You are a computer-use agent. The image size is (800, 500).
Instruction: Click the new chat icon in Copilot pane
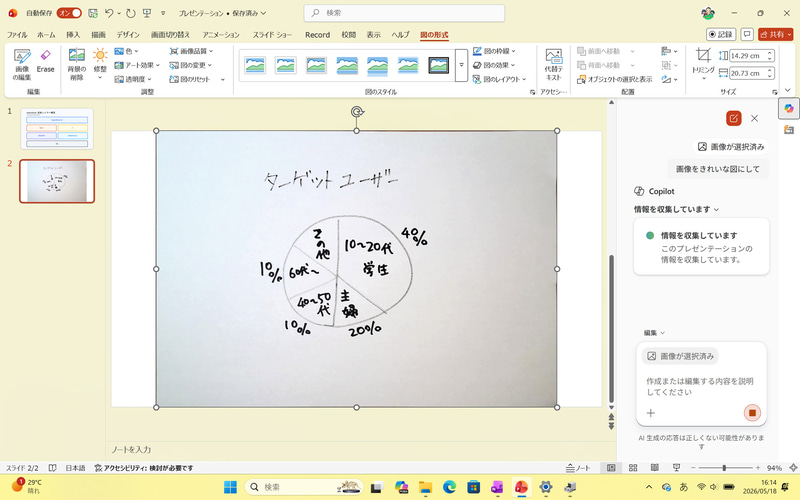pos(734,118)
